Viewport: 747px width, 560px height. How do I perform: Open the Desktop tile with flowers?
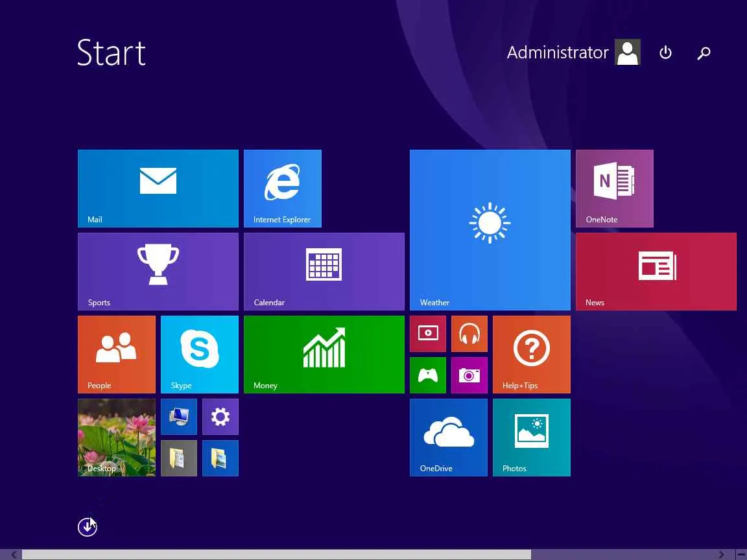[116, 437]
